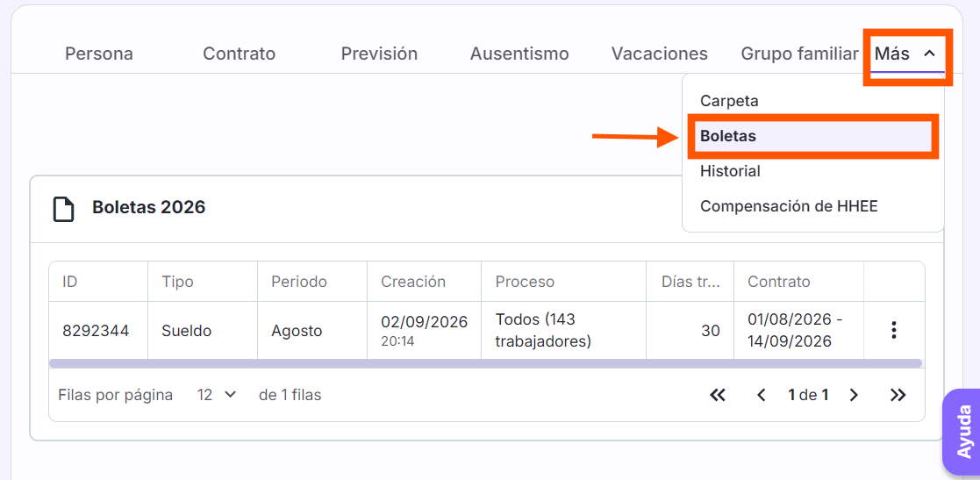The height and width of the screenshot is (480, 980).
Task: Click the document icon beside Boletas 2026
Action: (64, 209)
